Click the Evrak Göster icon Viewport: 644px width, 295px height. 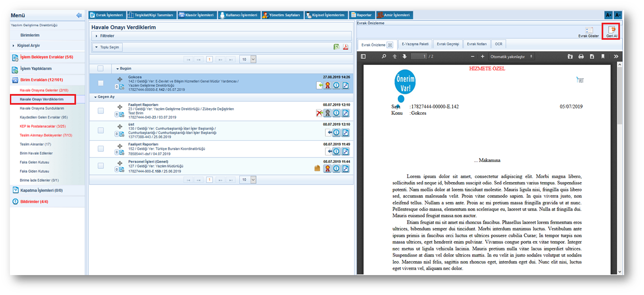click(589, 30)
